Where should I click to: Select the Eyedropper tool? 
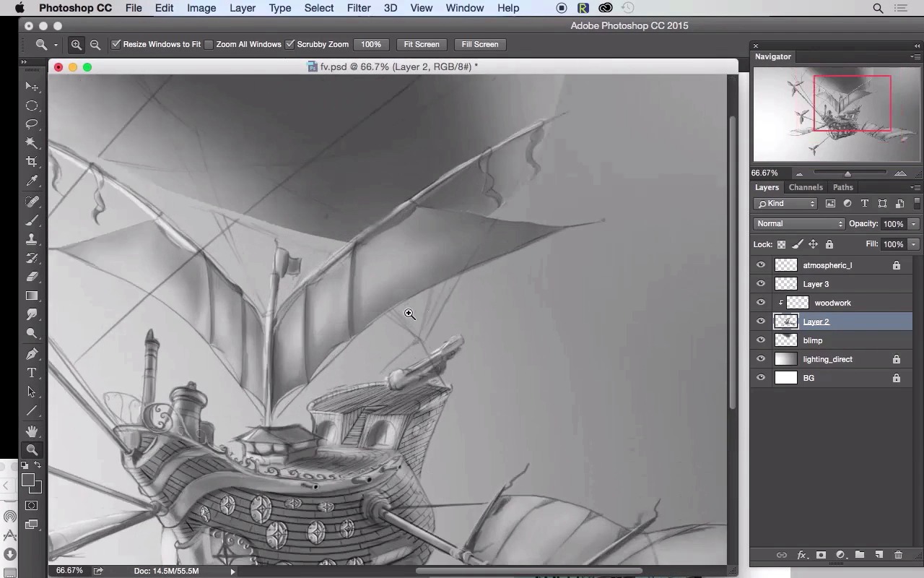[x=32, y=181]
